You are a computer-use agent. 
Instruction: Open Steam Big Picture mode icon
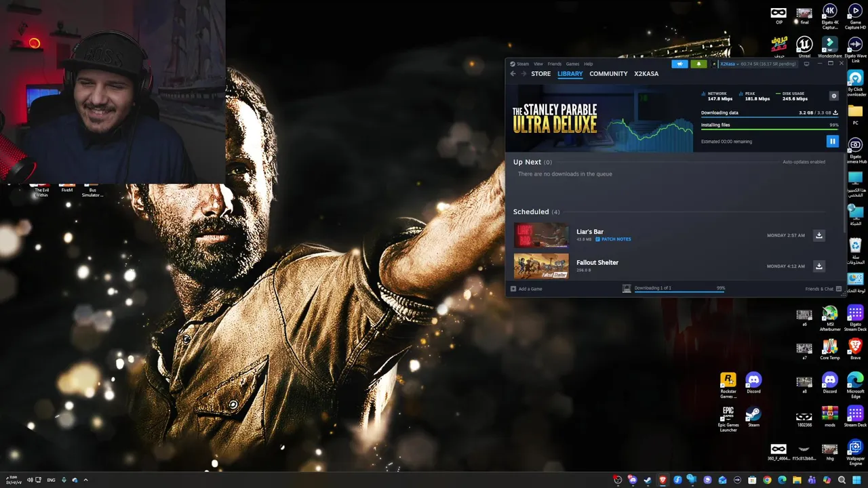(x=806, y=64)
